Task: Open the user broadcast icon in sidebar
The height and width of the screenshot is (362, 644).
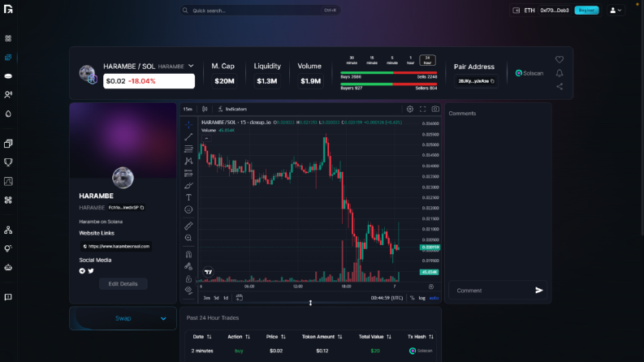Action: pos(8,95)
